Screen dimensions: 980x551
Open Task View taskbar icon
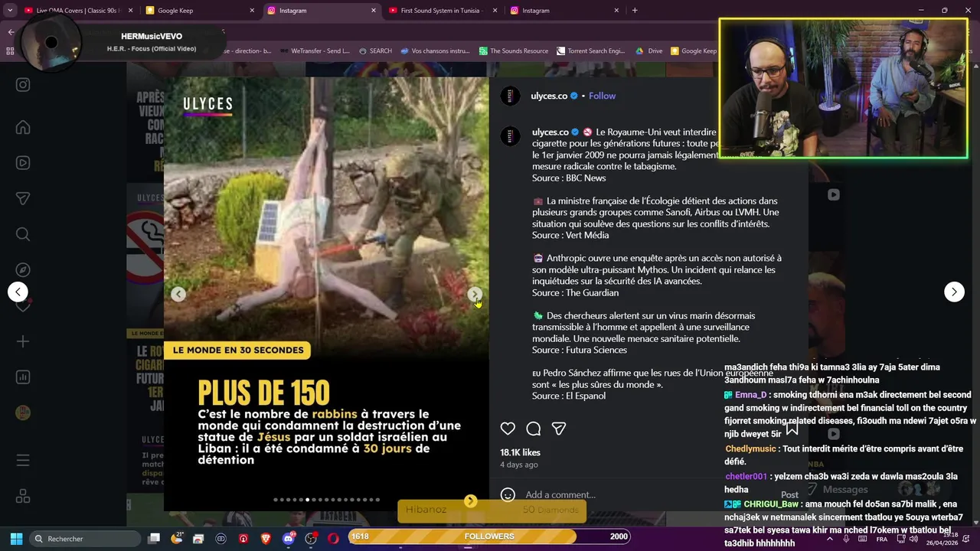tap(154, 539)
